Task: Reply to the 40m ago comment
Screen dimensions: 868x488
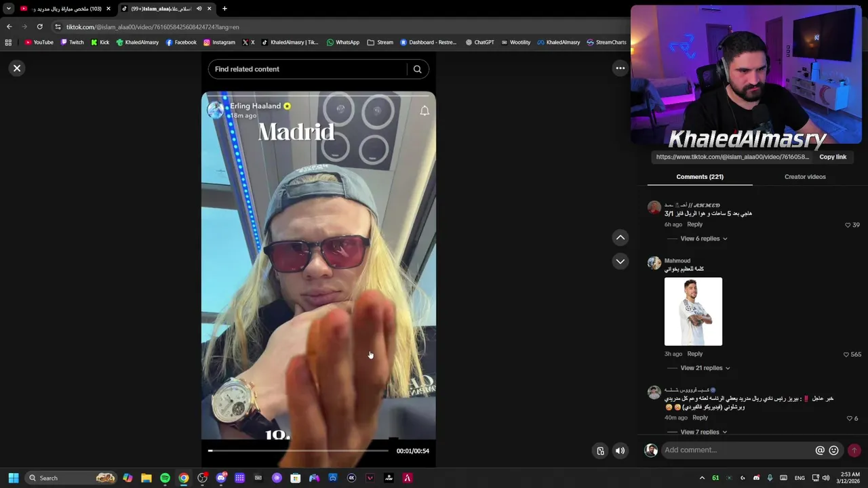Action: click(x=700, y=418)
